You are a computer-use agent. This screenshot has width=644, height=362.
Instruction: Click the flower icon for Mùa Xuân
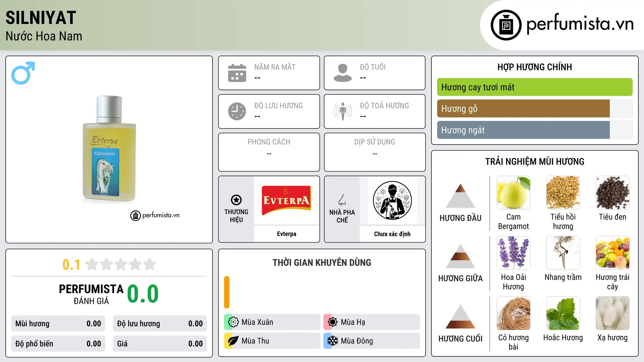pyautogui.click(x=233, y=322)
